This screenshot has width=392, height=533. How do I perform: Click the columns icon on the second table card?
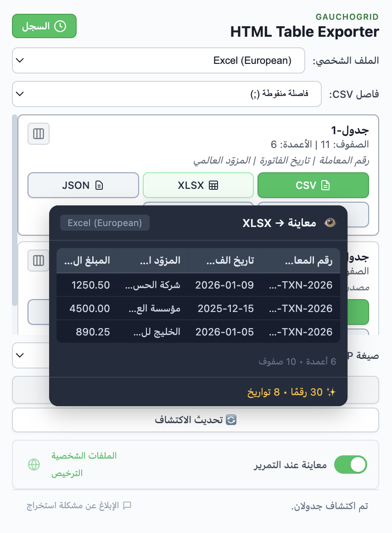click(x=39, y=261)
